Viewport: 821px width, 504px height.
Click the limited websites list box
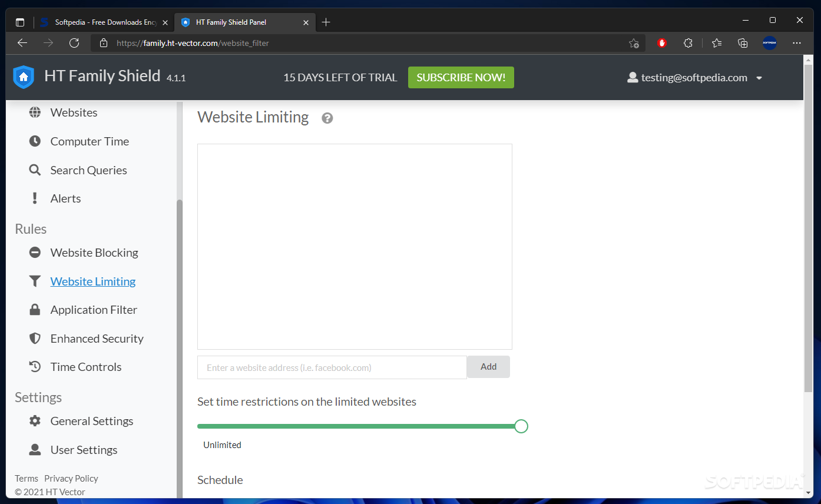point(355,247)
